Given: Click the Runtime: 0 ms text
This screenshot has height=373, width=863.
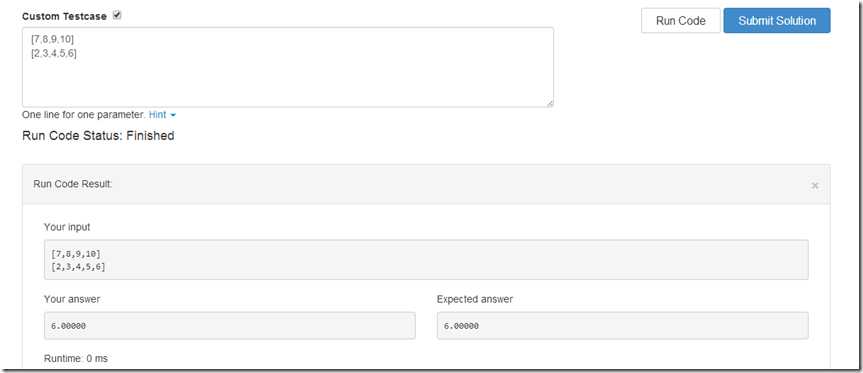Looking at the screenshot, I should pyautogui.click(x=76, y=359).
